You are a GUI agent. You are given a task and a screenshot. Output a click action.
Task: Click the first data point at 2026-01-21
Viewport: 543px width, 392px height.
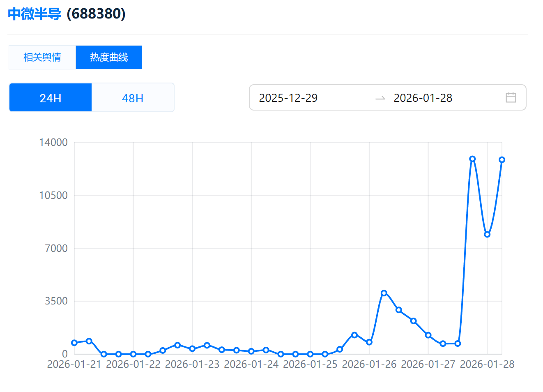click(x=74, y=343)
